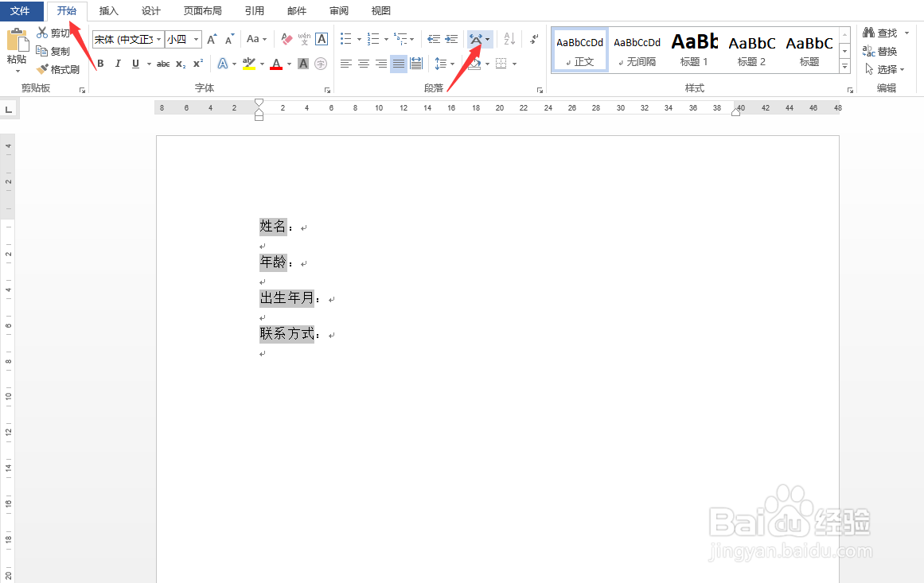Open the 审阅 ribbon tab
The image size is (924, 583).
point(338,10)
